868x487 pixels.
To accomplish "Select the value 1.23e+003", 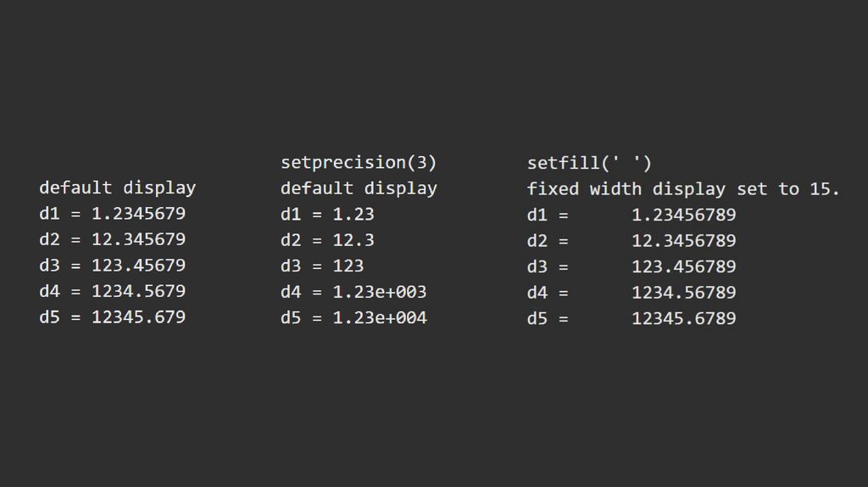I will 380,292.
